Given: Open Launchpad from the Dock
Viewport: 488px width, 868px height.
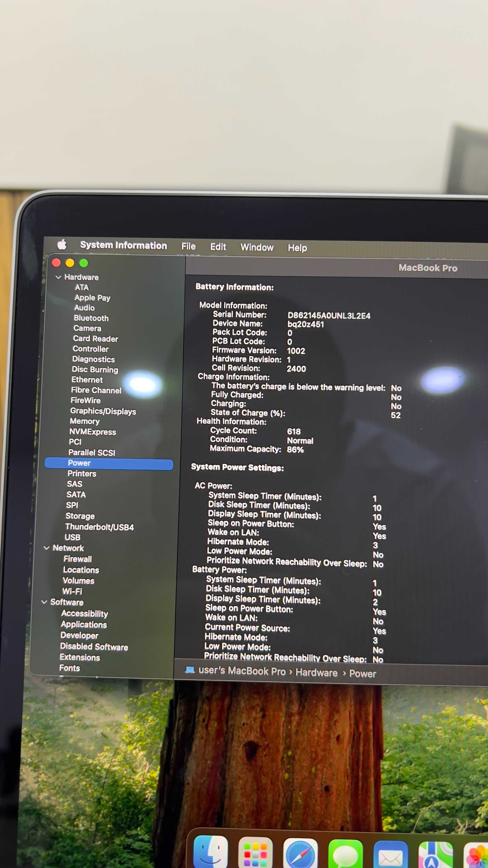Looking at the screenshot, I should tap(255, 852).
